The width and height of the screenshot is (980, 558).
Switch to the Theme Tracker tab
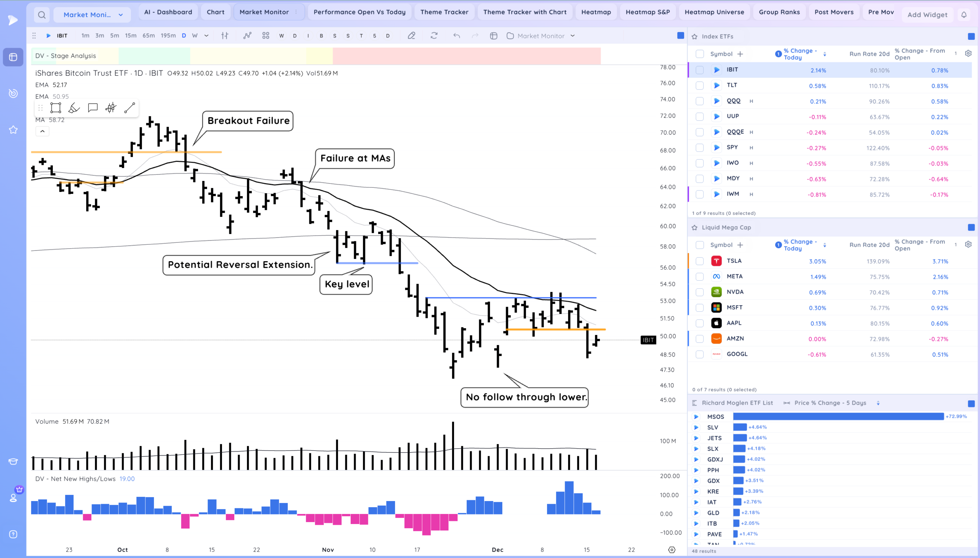click(x=444, y=12)
